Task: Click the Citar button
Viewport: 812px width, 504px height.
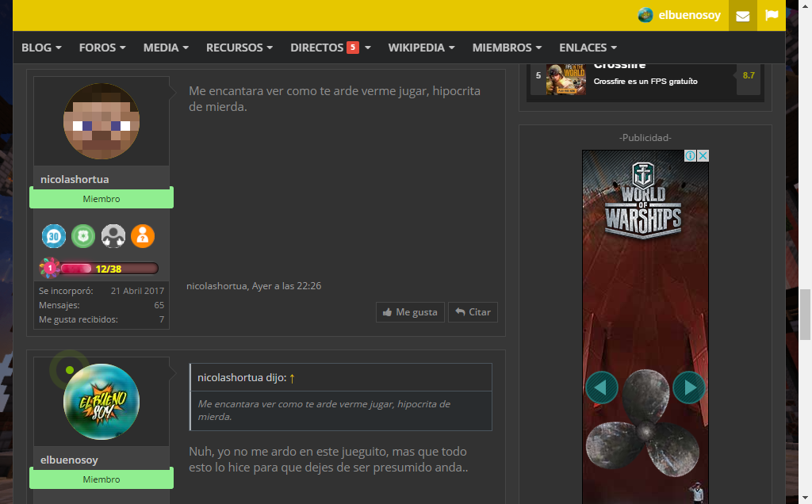Action: pos(473,312)
